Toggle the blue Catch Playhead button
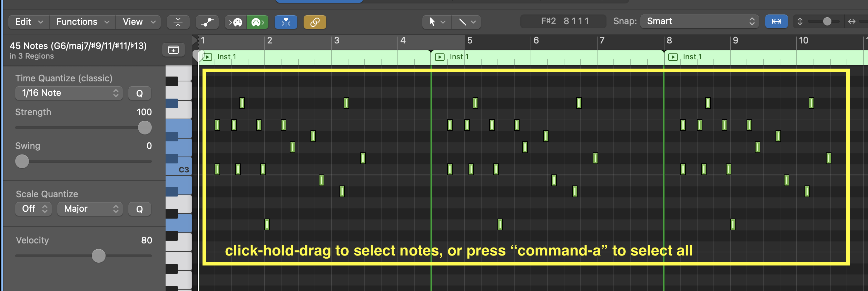Viewport: 868px width, 291px height. click(286, 22)
